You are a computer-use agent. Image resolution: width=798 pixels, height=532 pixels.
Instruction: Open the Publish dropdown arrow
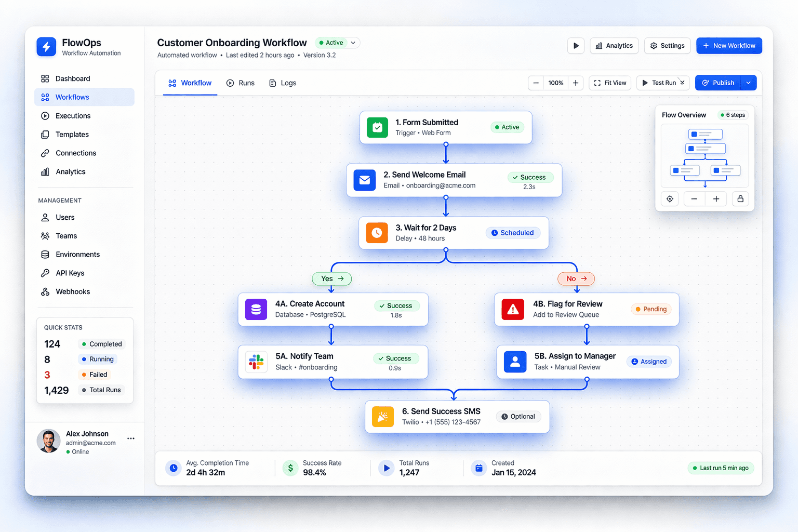click(748, 83)
